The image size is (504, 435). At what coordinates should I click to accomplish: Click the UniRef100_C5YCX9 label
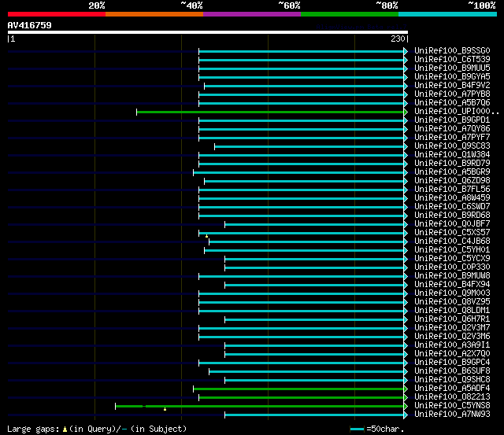click(452, 259)
